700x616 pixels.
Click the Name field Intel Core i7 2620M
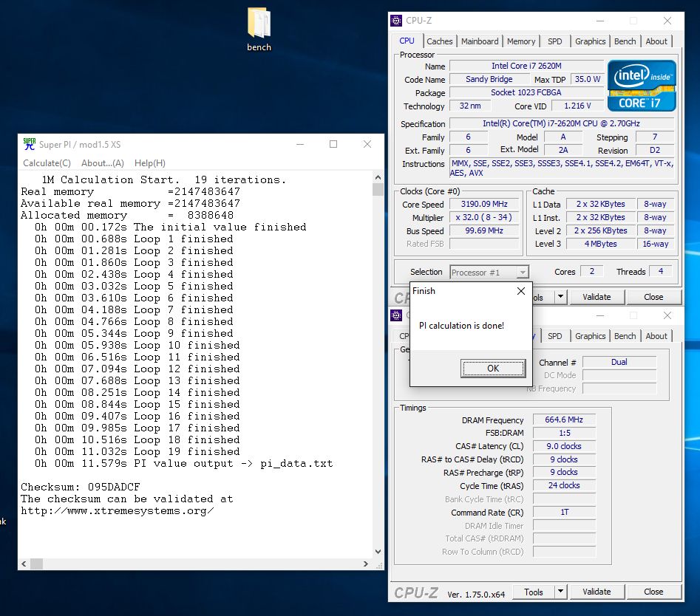pos(526,66)
